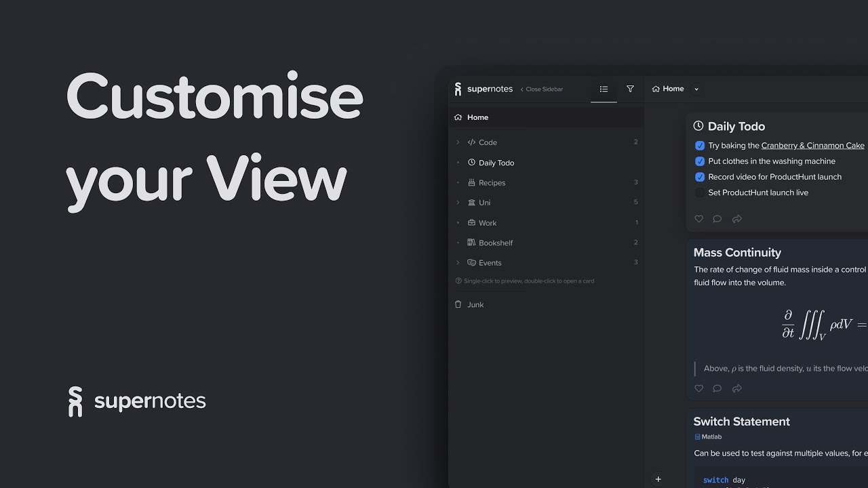Open the Cranberry & Cinnamon Cake link
The image size is (868, 488).
pos(812,146)
